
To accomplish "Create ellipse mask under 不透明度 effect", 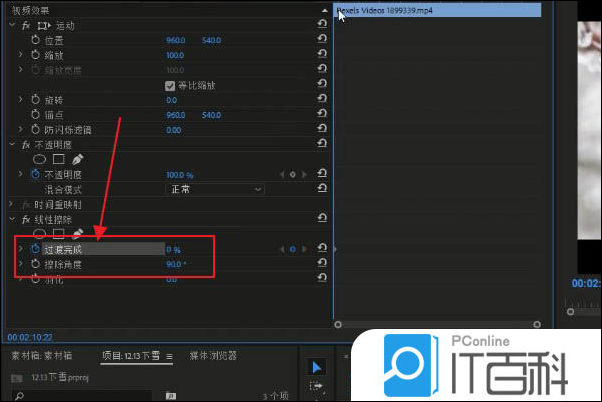I will (x=40, y=159).
